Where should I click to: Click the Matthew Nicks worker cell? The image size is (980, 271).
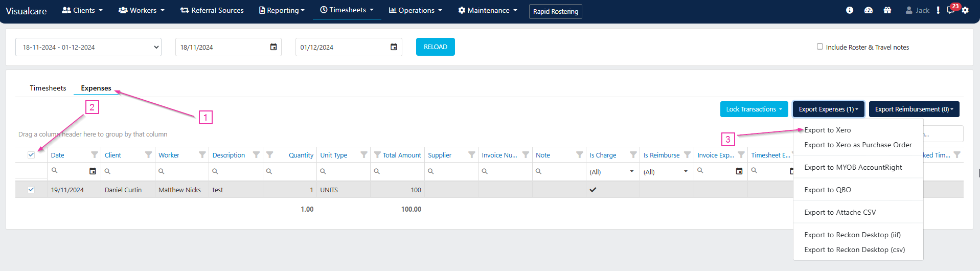point(179,190)
